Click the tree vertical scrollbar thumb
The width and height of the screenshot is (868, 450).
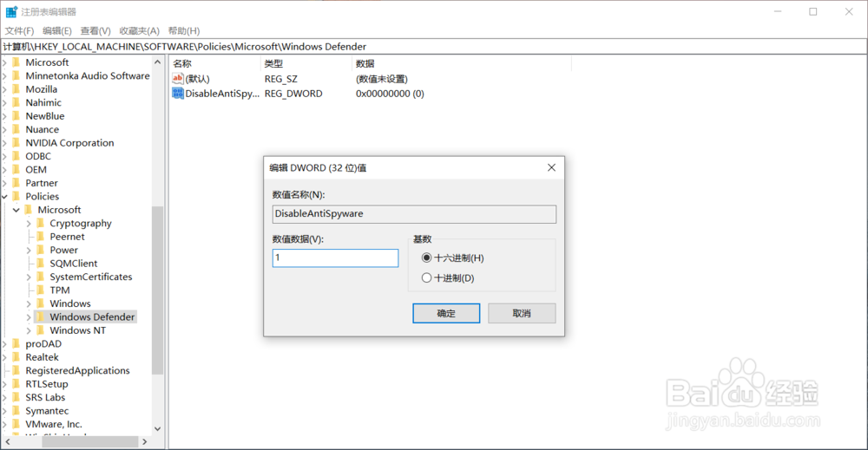(x=158, y=290)
